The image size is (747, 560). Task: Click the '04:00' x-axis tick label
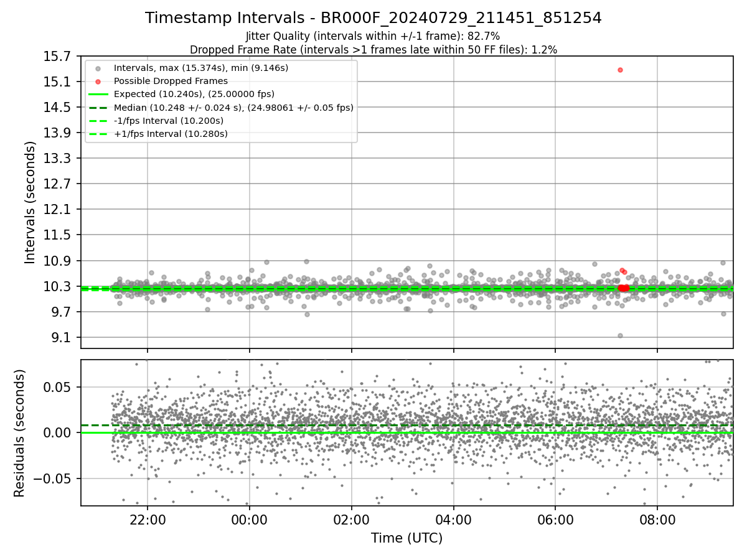(x=453, y=519)
